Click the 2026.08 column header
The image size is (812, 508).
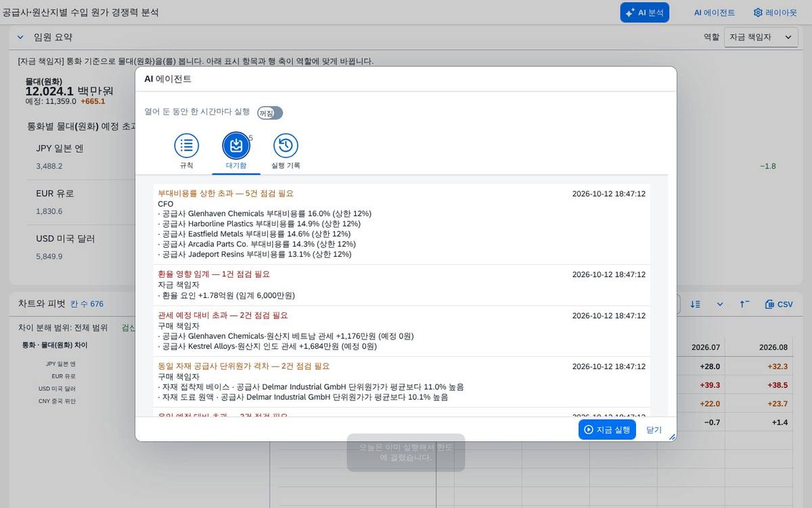tap(773, 347)
